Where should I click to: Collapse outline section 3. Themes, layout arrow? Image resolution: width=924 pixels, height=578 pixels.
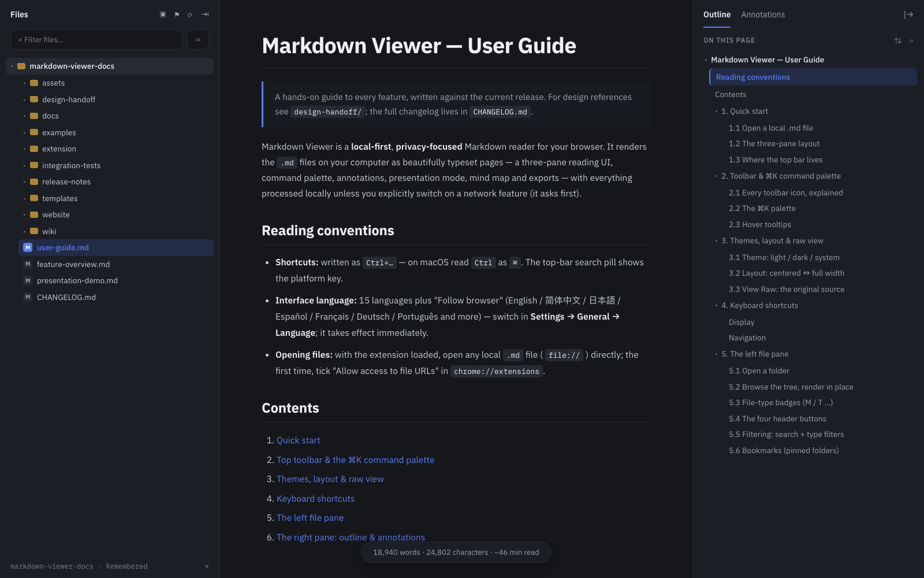716,241
